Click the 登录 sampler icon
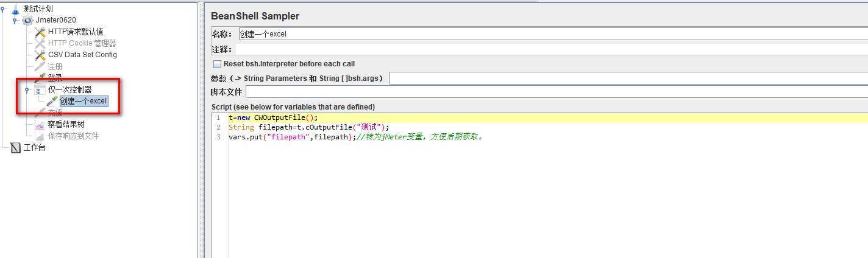Viewport: 868px width, 258px height. point(40,78)
